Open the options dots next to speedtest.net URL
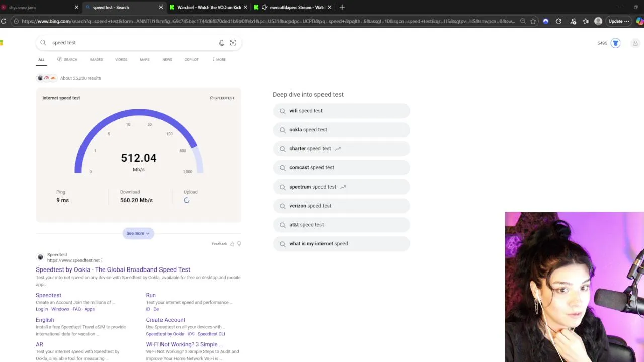The height and width of the screenshot is (362, 644). (102, 260)
